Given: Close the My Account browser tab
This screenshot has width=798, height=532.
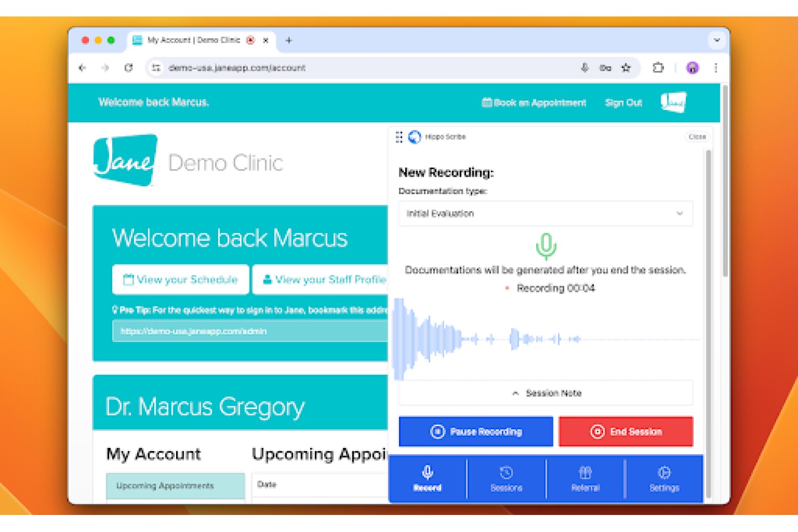Looking at the screenshot, I should tap(265, 40).
